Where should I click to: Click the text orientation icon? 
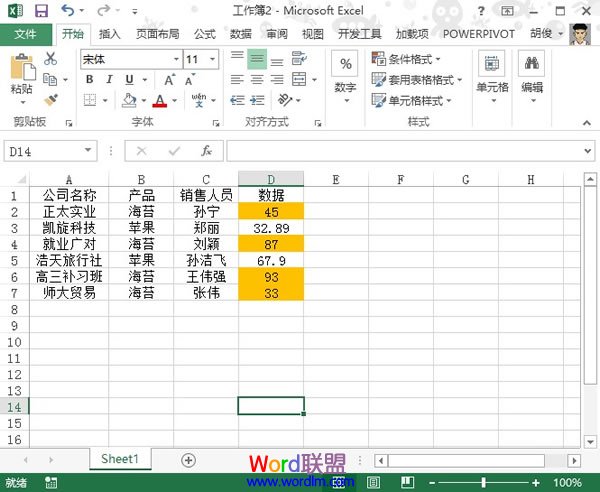[285, 100]
